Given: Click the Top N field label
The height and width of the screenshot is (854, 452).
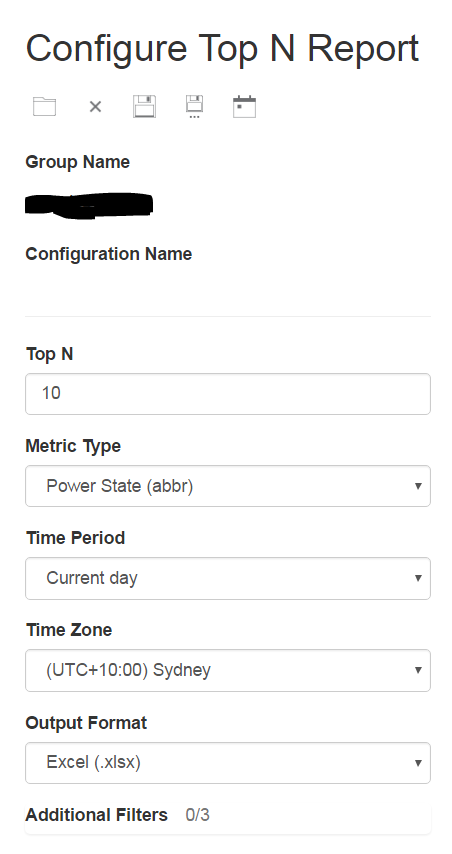Looking at the screenshot, I should (x=50, y=354).
